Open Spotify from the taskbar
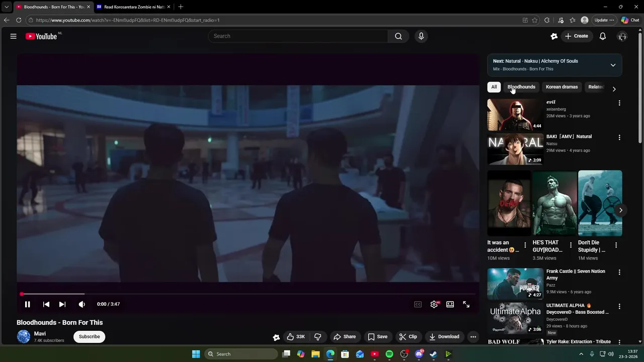This screenshot has height=362, width=644. [x=389, y=354]
